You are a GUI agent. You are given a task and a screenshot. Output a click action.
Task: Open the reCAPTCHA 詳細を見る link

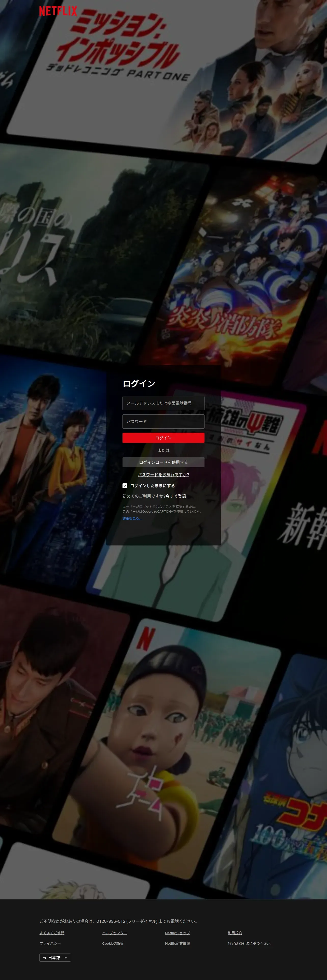pyautogui.click(x=132, y=518)
